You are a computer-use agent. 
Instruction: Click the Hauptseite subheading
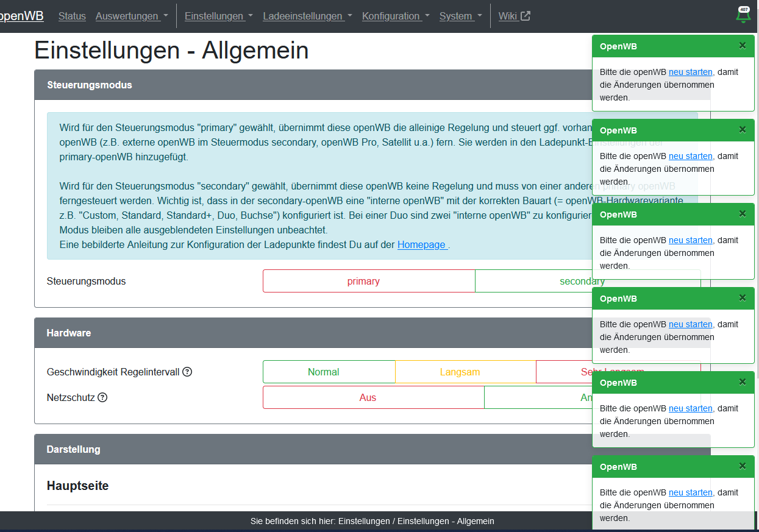[x=77, y=486]
